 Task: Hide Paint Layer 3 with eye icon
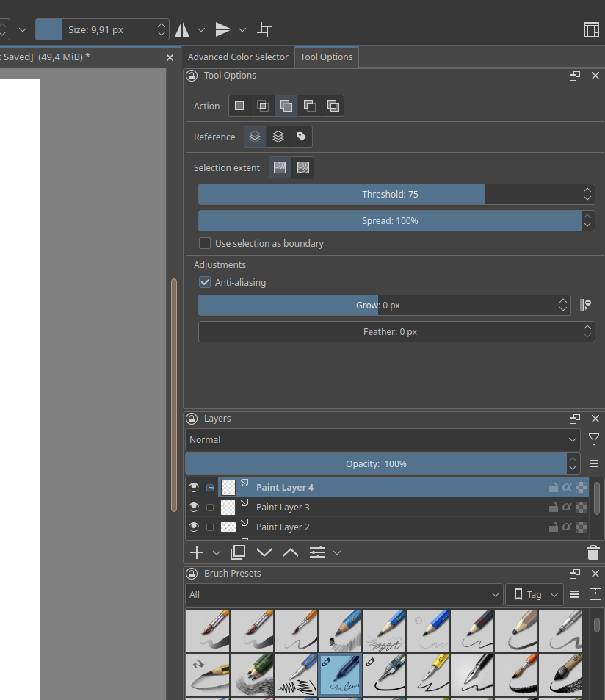point(194,507)
